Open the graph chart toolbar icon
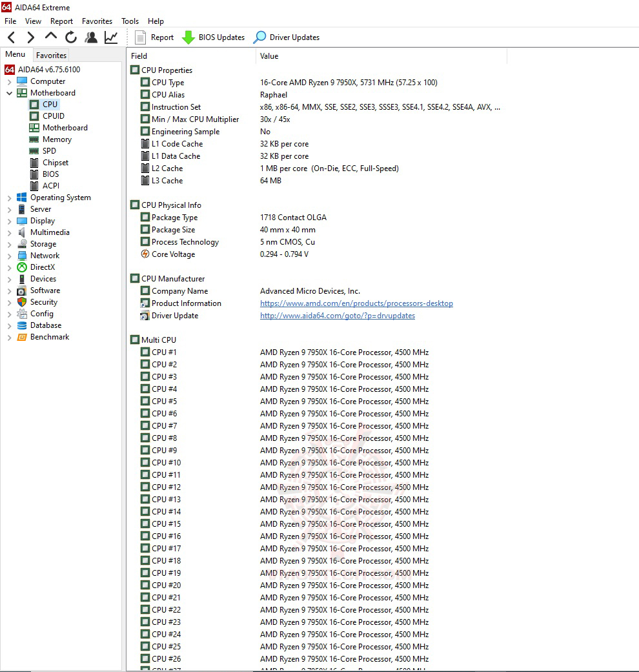 point(111,37)
